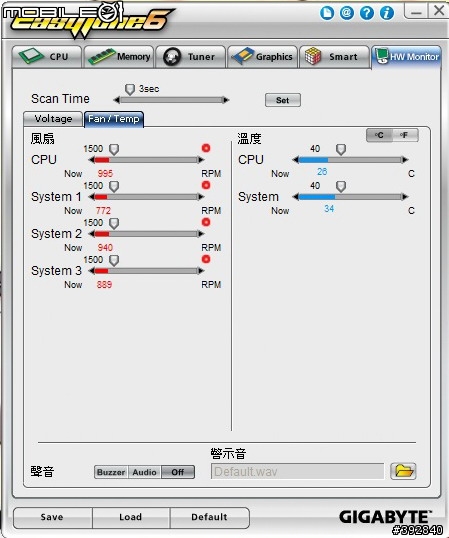This screenshot has width=449, height=538.
Task: Select the Fan / Temp sub-tab
Action: tap(114, 119)
